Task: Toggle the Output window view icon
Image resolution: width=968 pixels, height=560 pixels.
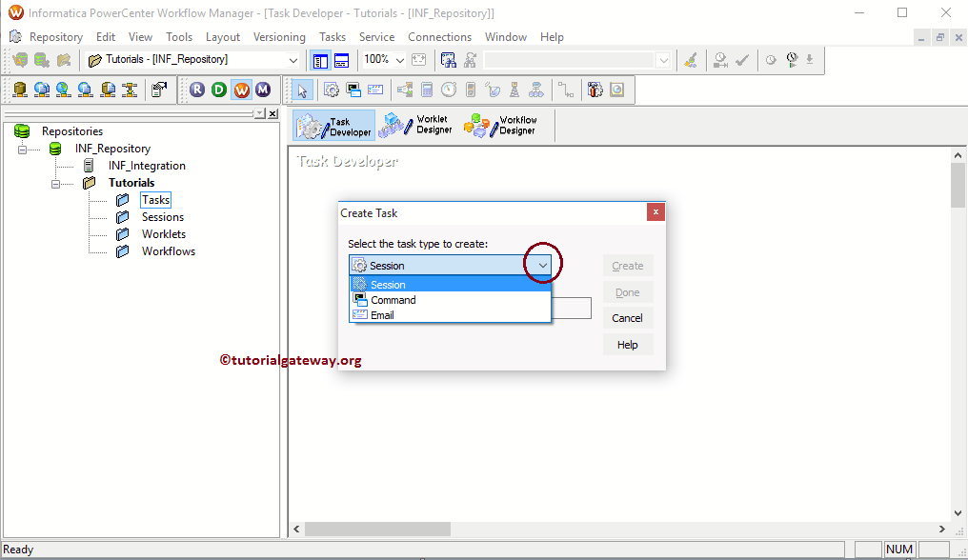Action: (x=340, y=59)
